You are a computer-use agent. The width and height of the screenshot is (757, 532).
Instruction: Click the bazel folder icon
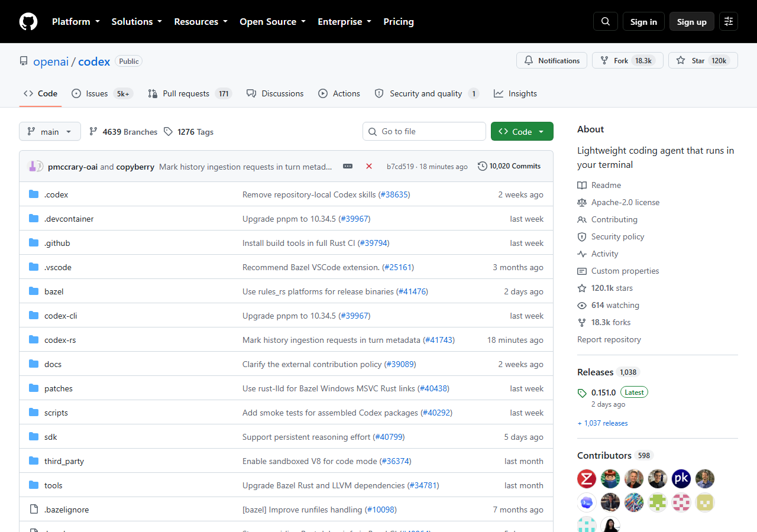click(x=34, y=291)
